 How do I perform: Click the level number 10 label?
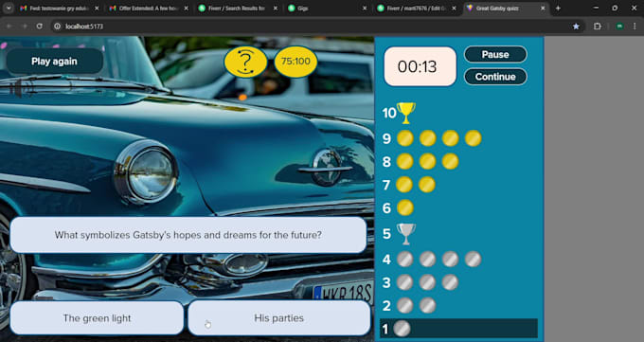(389, 113)
